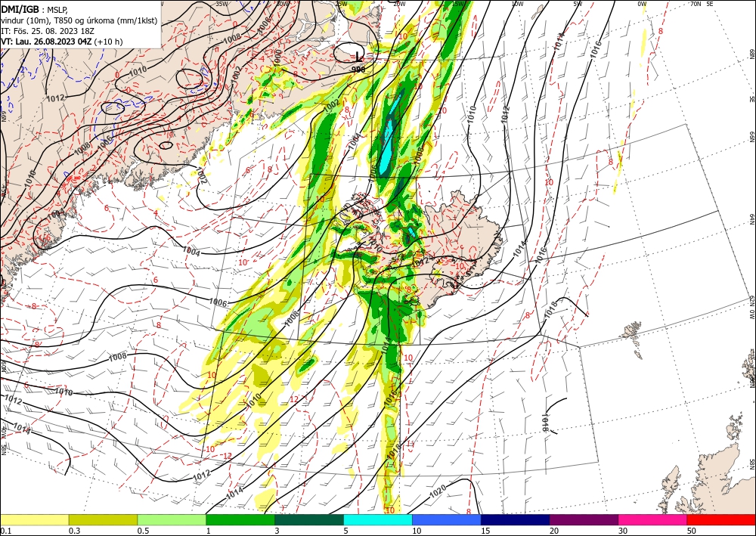
Task: Click the purple 20–30 legend swatch
Action: pyautogui.click(x=584, y=519)
